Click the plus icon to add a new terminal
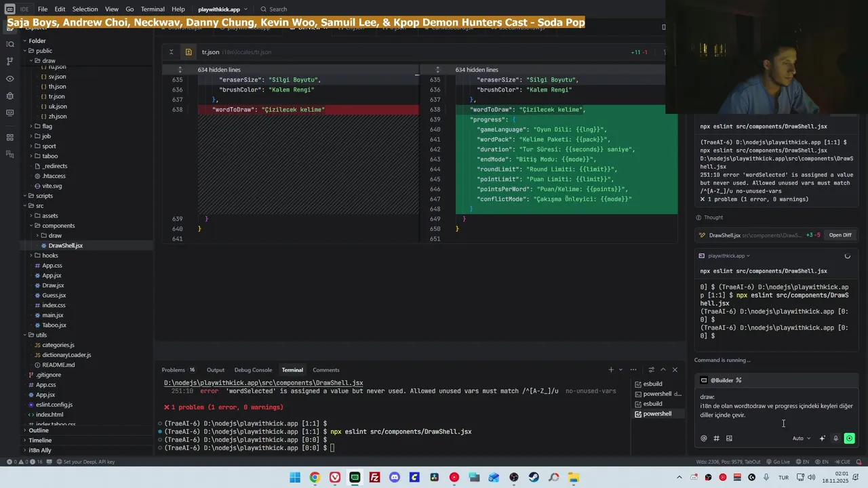The width and height of the screenshot is (868, 488). click(611, 370)
